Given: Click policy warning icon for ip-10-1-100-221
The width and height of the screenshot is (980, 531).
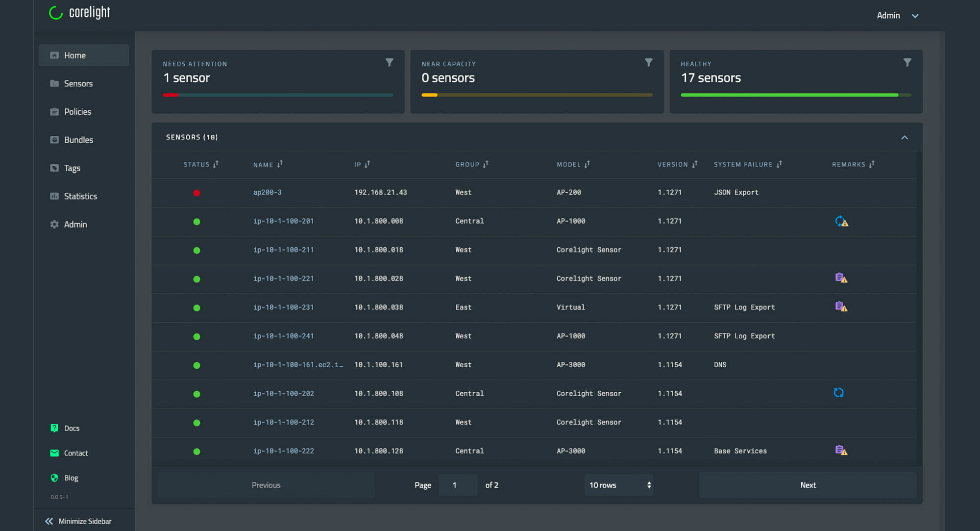Looking at the screenshot, I should coord(841,278).
